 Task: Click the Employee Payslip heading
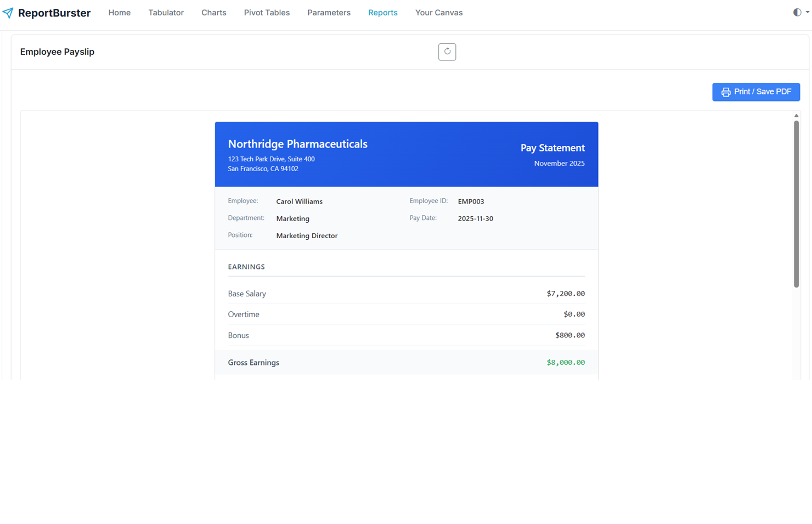[57, 52]
